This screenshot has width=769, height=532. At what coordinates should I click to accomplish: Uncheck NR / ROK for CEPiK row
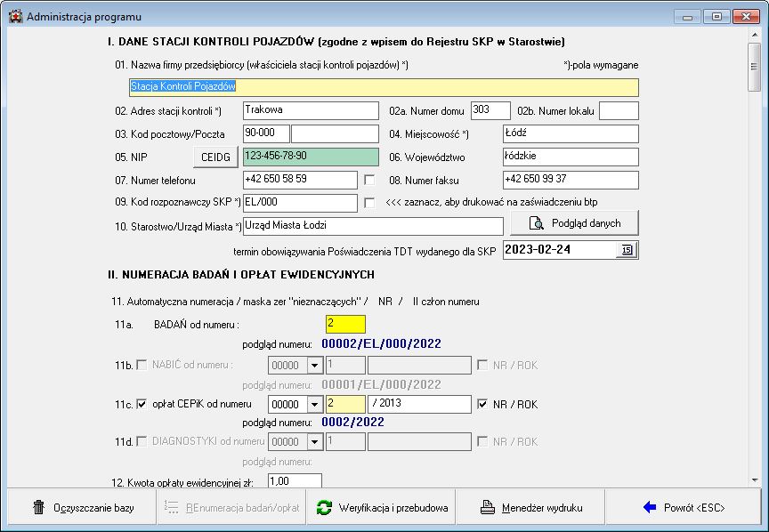pos(483,404)
